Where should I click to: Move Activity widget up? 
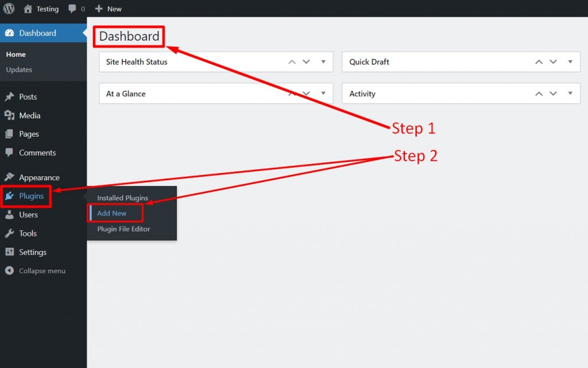(539, 94)
